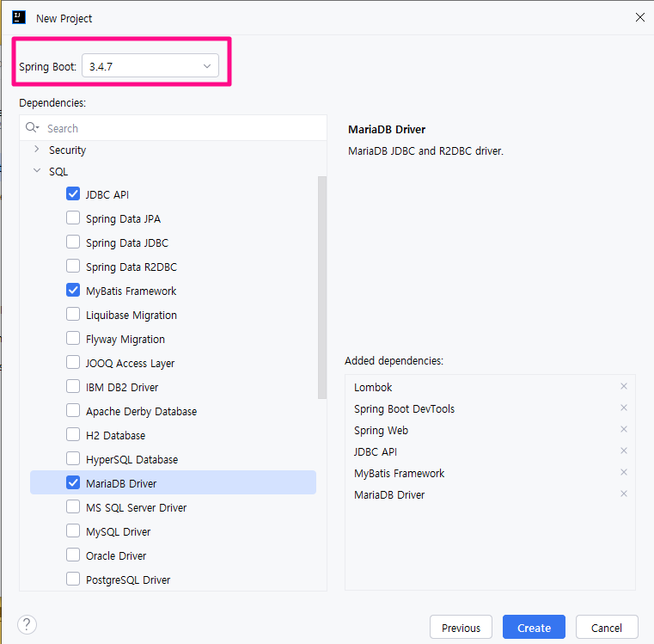This screenshot has width=654, height=644.
Task: Uncheck the MariaDB Driver checkbox
Action: tap(73, 482)
